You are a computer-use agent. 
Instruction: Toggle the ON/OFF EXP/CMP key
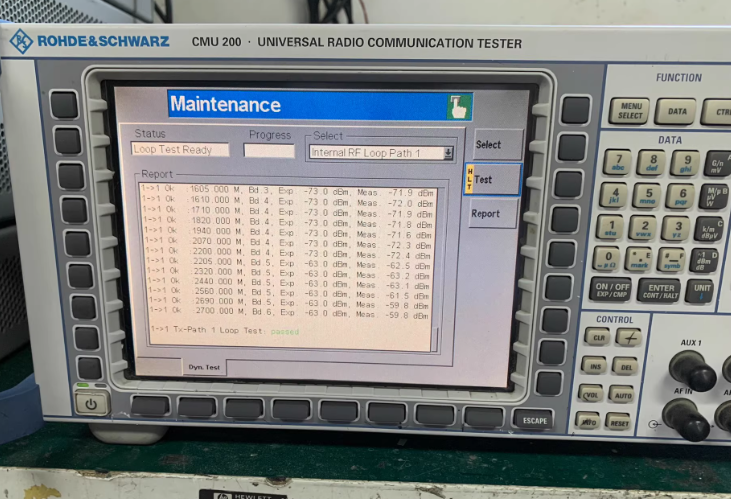tap(611, 290)
